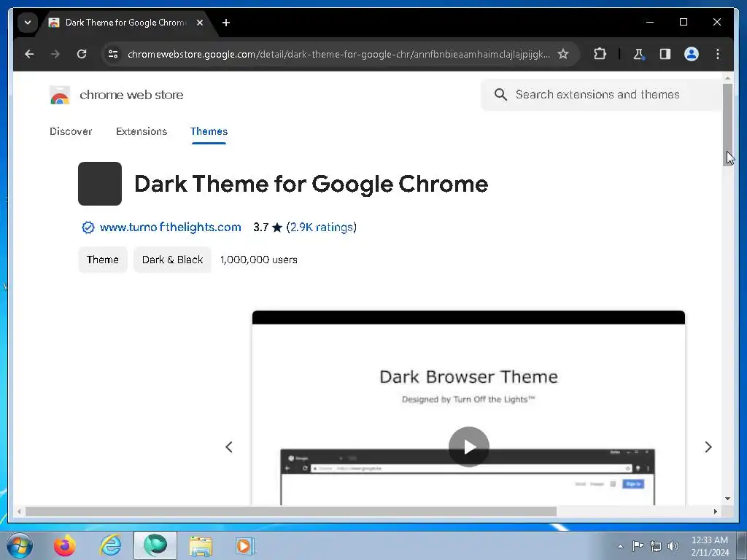Click the Dark Theme for Google Chrome heading

pyautogui.click(x=311, y=184)
